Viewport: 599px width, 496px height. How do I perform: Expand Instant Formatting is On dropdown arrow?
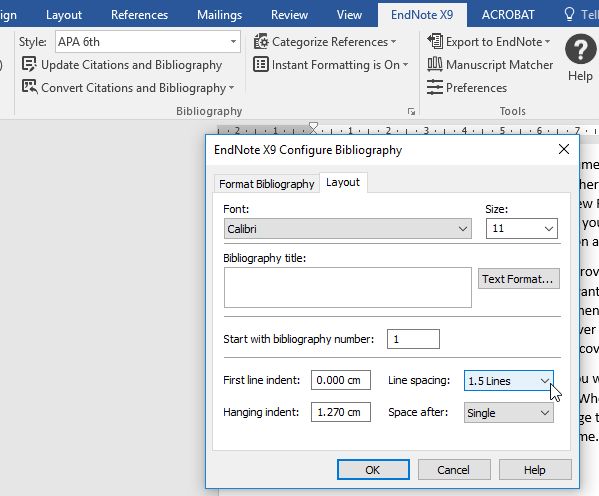405,65
